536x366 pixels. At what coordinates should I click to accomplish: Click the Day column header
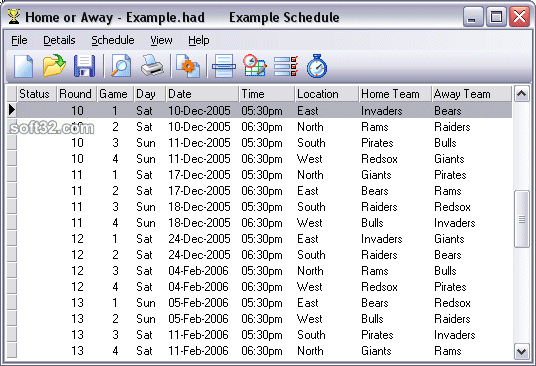[150, 94]
